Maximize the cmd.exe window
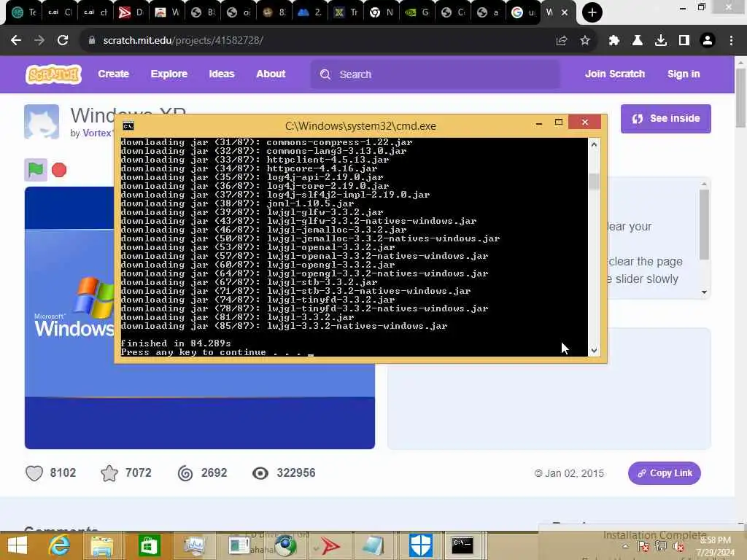747x560 pixels. click(559, 122)
